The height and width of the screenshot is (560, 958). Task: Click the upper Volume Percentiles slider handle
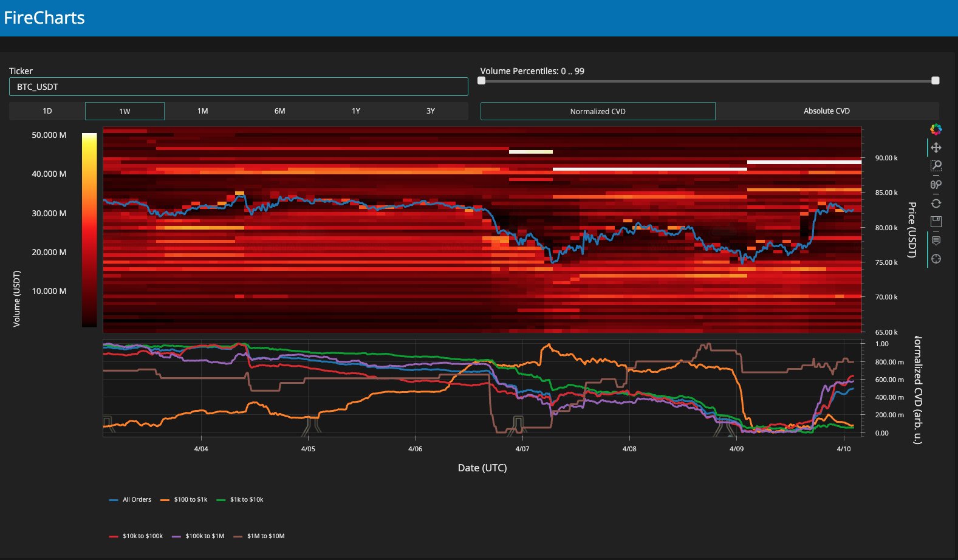point(935,81)
